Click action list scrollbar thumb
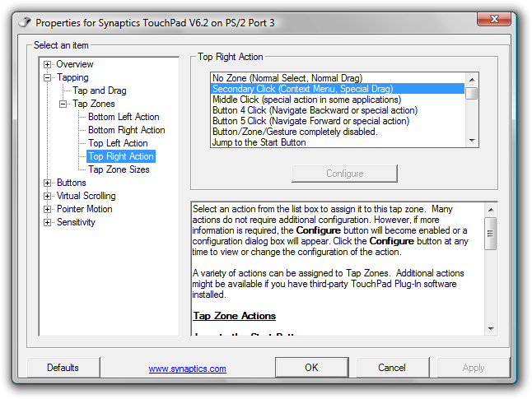The image size is (532, 399). [472, 93]
